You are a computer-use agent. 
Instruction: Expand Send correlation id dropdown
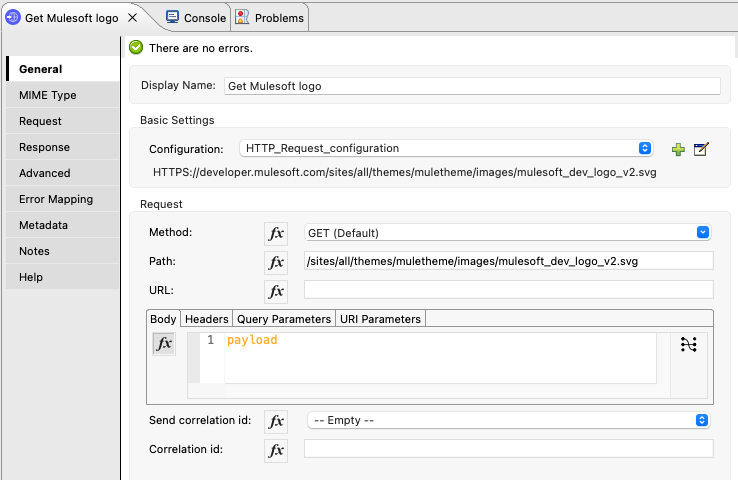point(508,420)
